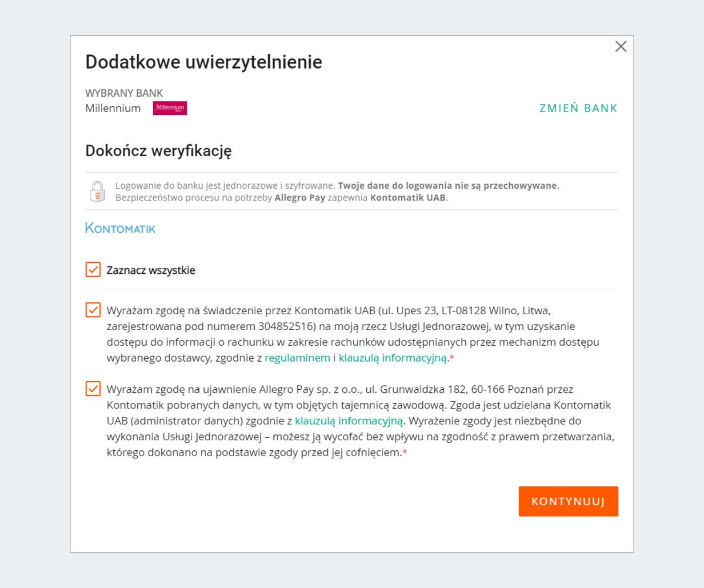Click the Millennium bank name text
This screenshot has width=704, height=588.
click(x=113, y=108)
